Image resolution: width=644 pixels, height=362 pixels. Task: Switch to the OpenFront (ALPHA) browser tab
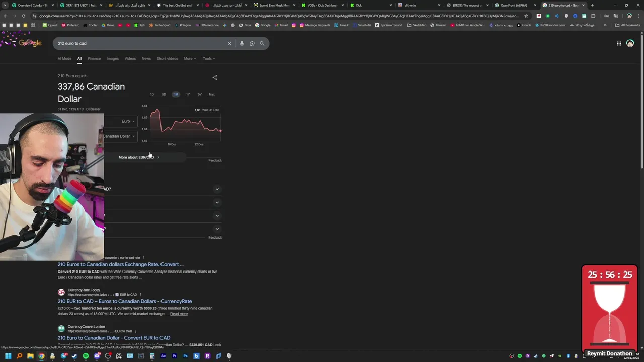point(514,5)
